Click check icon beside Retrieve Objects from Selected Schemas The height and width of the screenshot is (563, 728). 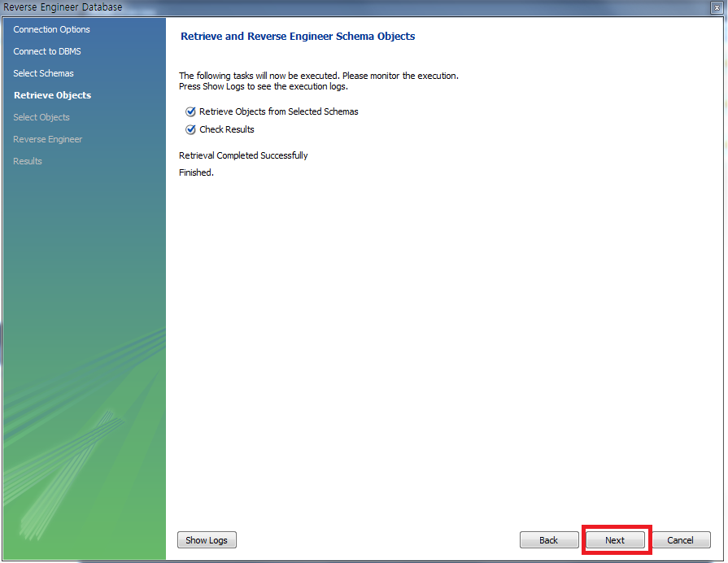pyautogui.click(x=190, y=111)
